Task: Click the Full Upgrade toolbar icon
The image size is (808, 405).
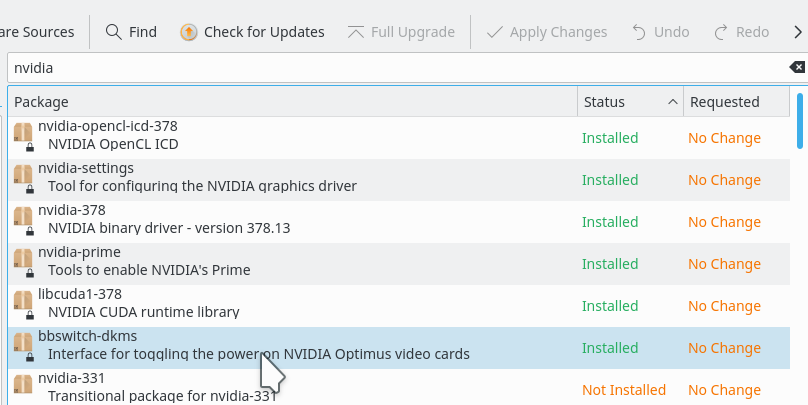Action: [x=356, y=32]
